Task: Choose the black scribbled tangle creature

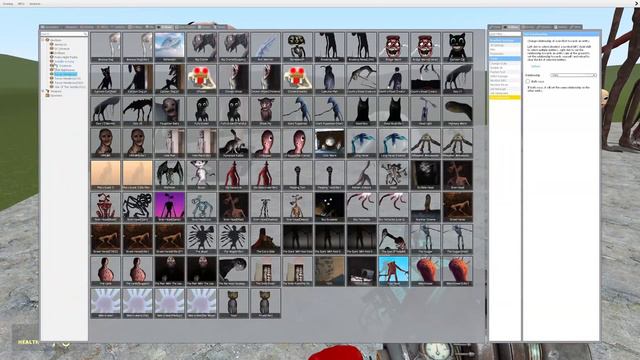Action: coord(138,207)
